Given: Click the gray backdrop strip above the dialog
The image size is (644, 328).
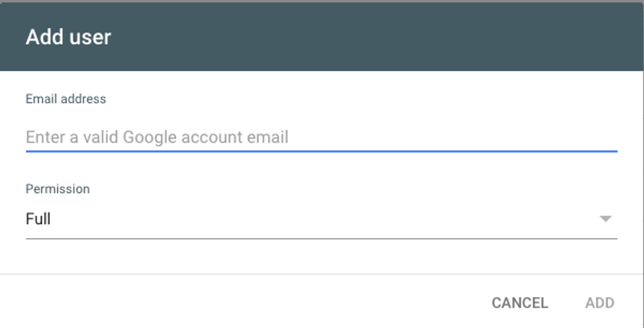Looking at the screenshot, I should [x=321, y=1].
